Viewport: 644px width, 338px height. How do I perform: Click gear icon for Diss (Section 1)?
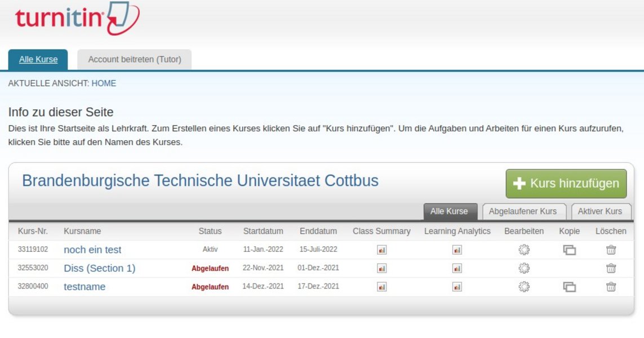tap(524, 269)
